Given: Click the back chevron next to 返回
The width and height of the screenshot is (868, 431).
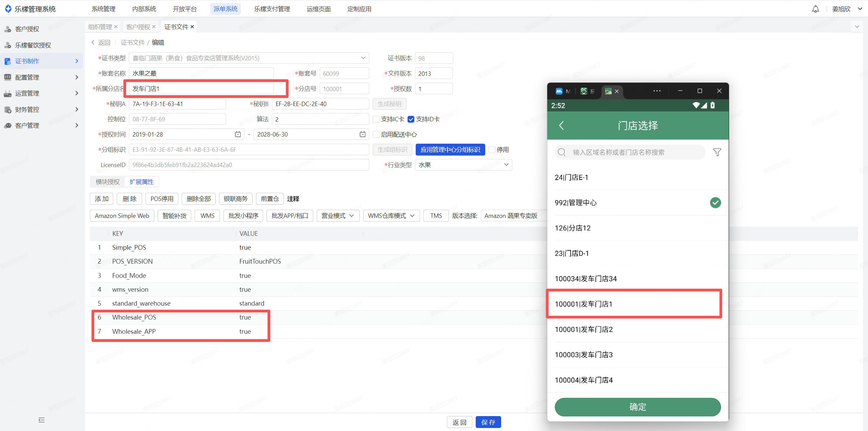Looking at the screenshot, I should (x=93, y=42).
